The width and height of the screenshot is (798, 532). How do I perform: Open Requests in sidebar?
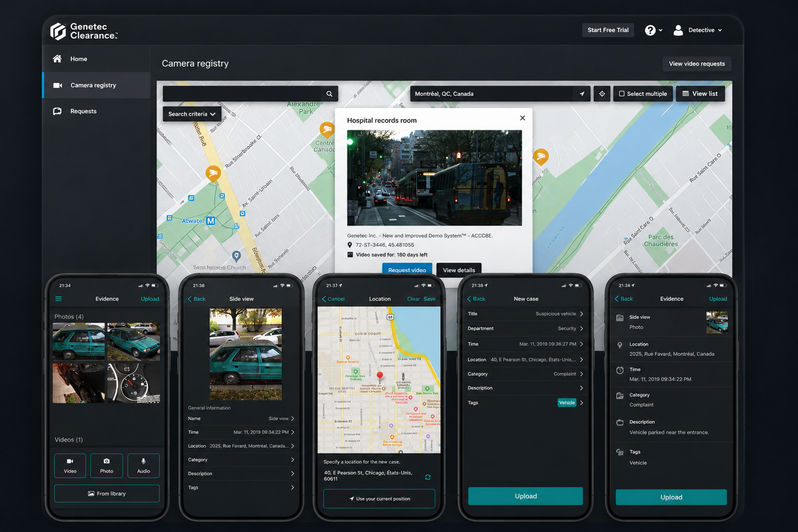click(96, 111)
